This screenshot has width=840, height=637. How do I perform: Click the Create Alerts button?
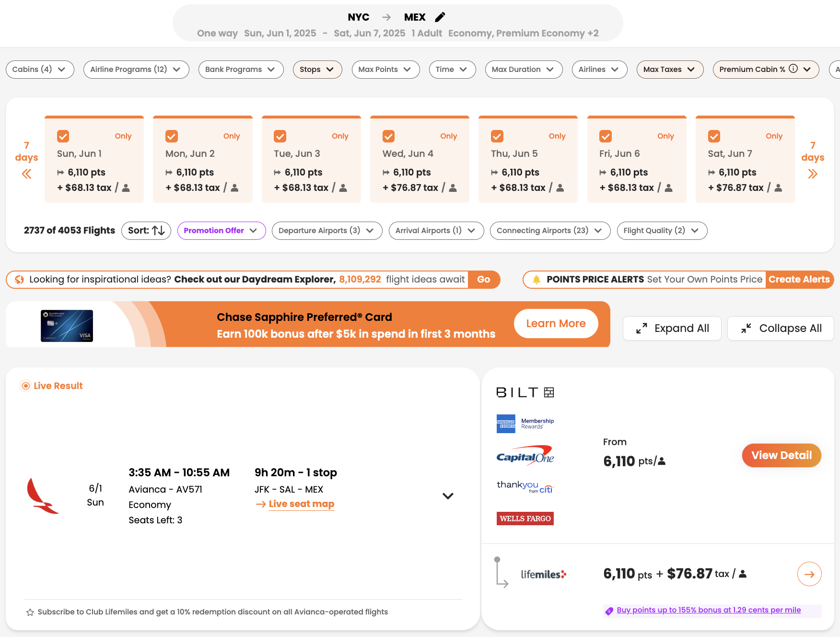pyautogui.click(x=799, y=280)
